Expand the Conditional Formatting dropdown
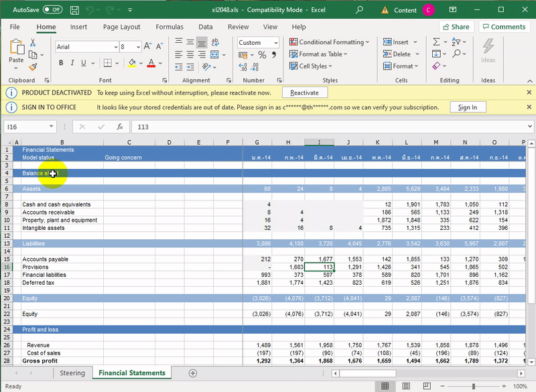 [x=329, y=42]
